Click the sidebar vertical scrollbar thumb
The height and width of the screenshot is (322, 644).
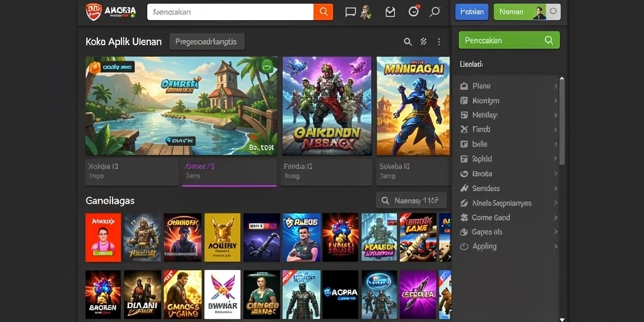click(x=562, y=123)
